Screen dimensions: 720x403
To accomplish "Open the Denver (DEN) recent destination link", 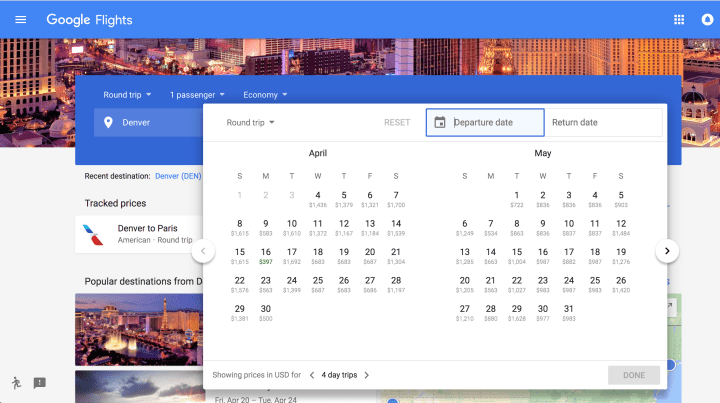I will point(178,176).
